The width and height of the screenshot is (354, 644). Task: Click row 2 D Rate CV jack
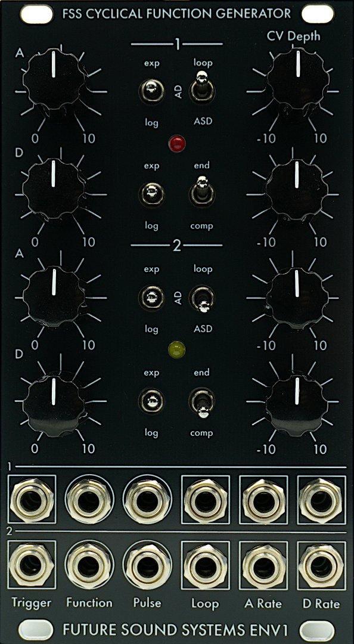coord(321,565)
